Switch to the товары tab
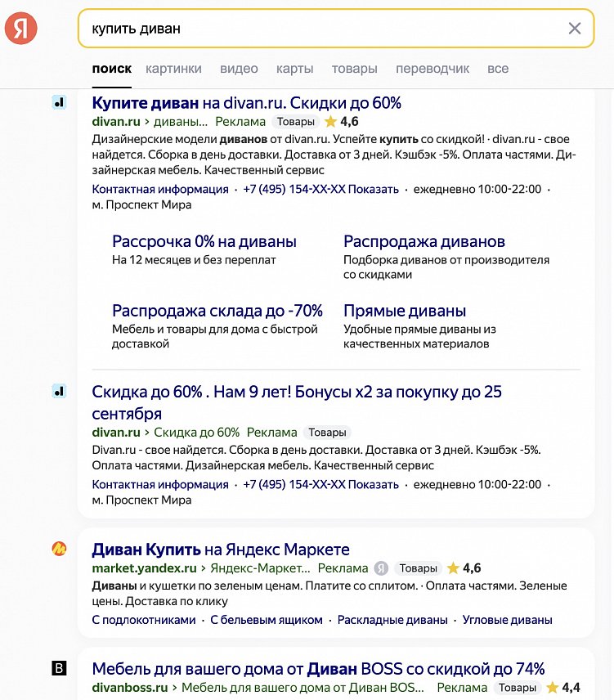 (354, 69)
